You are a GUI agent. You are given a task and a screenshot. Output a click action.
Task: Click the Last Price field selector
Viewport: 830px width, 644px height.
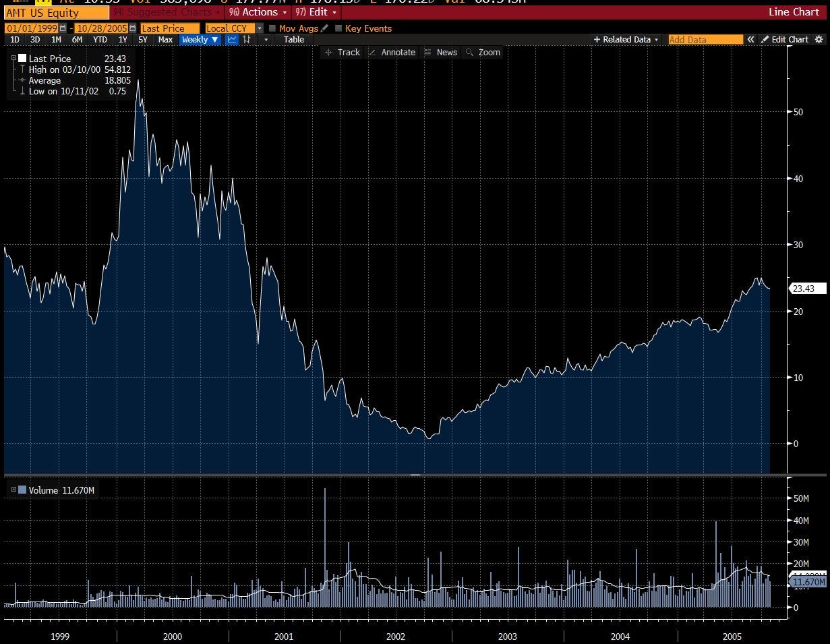coord(170,28)
